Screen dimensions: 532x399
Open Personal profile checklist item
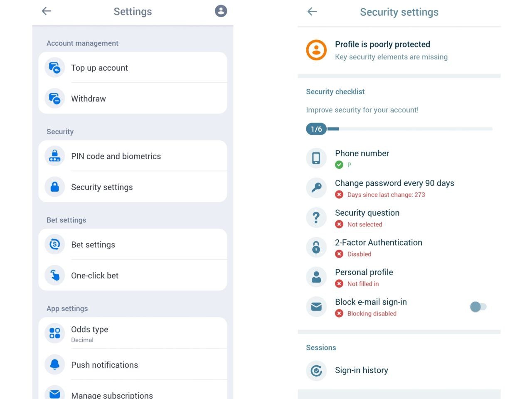coord(399,277)
